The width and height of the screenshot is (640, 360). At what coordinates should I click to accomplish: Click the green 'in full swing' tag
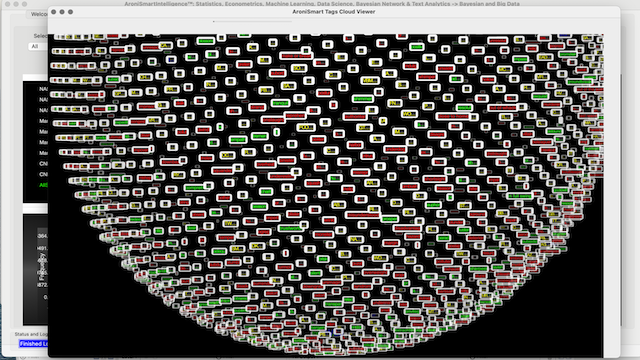(x=520, y=196)
